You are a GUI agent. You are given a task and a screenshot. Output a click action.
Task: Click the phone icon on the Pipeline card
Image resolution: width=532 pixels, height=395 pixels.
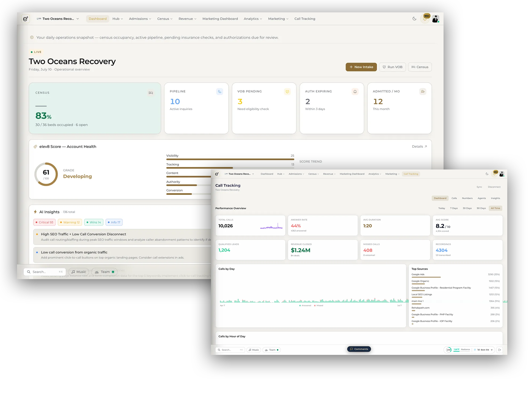pyautogui.click(x=219, y=91)
